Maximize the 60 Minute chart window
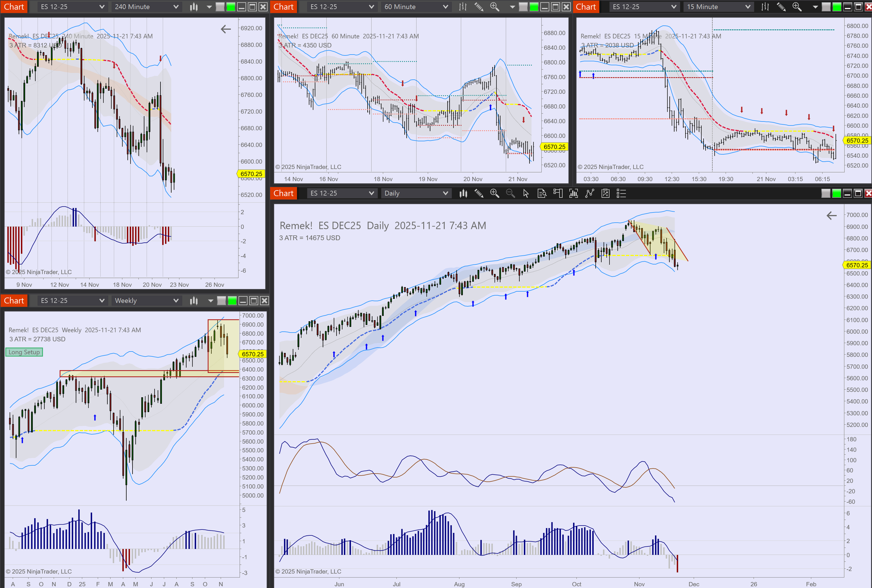 point(556,7)
